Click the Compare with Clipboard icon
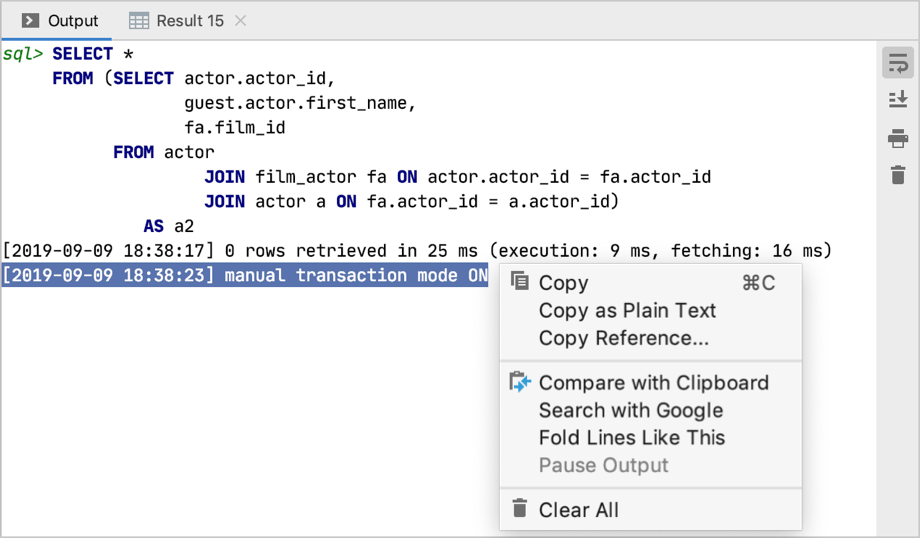920x538 pixels. pyautogui.click(x=520, y=382)
